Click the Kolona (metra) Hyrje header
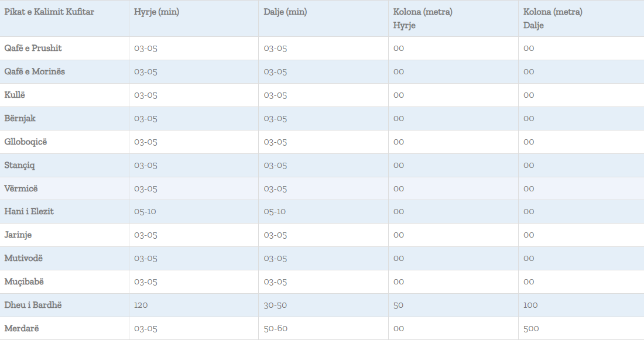Viewport: 644px width, 340px height. click(423, 19)
